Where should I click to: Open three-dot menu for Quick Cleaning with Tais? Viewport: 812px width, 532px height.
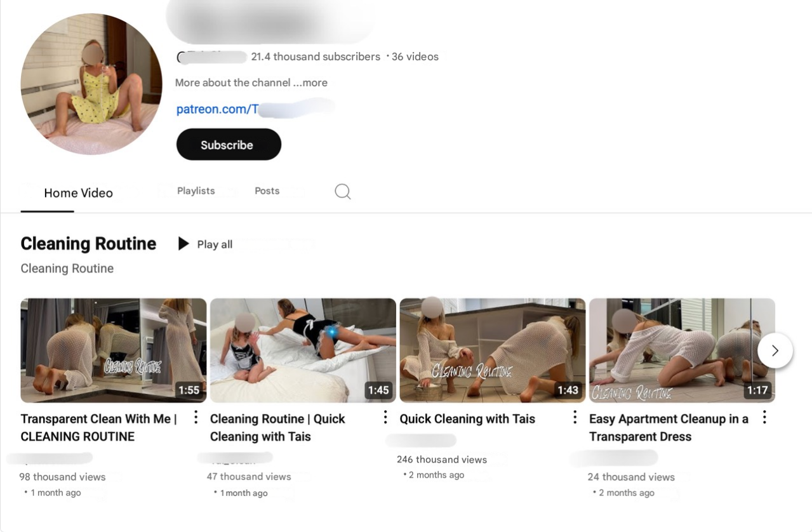(x=575, y=417)
